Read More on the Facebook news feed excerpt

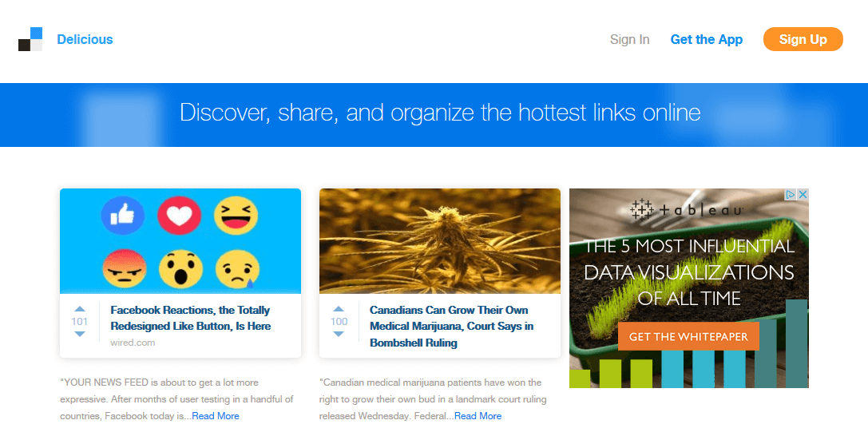click(216, 416)
